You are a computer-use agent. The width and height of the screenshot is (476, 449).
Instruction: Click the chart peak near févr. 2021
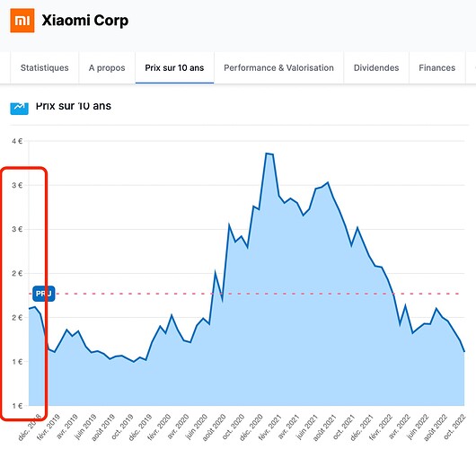pos(269,154)
